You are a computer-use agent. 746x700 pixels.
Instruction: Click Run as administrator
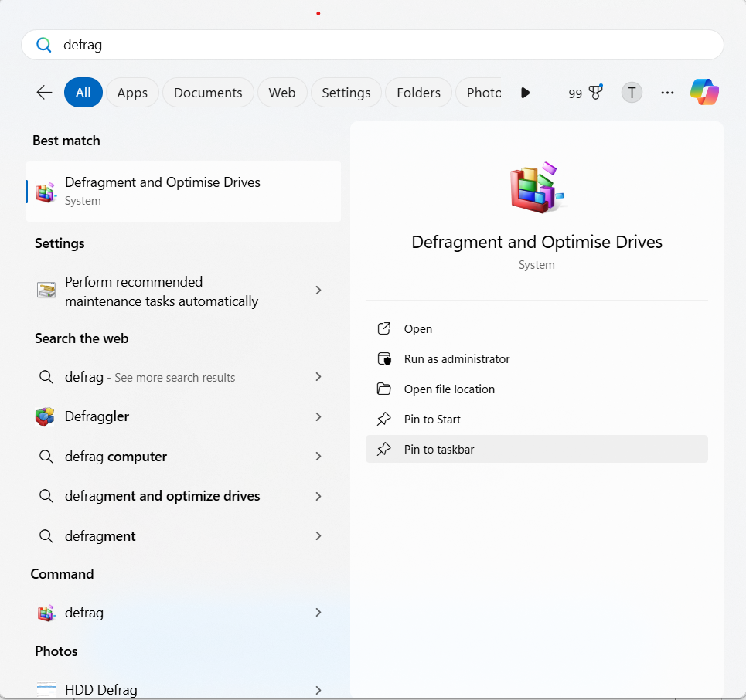[456, 359]
